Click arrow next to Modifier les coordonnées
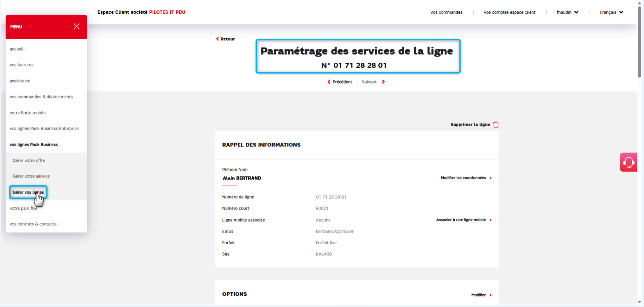This screenshot has width=644, height=307. [490, 178]
